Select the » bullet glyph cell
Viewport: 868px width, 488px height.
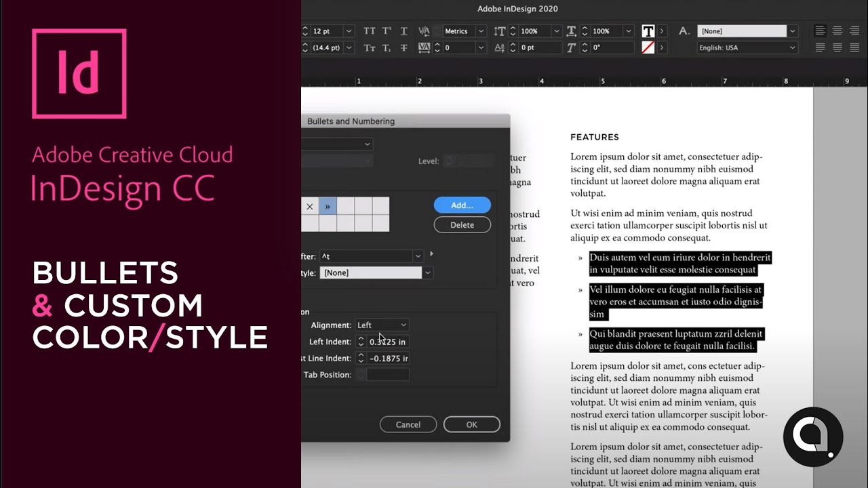tap(328, 206)
